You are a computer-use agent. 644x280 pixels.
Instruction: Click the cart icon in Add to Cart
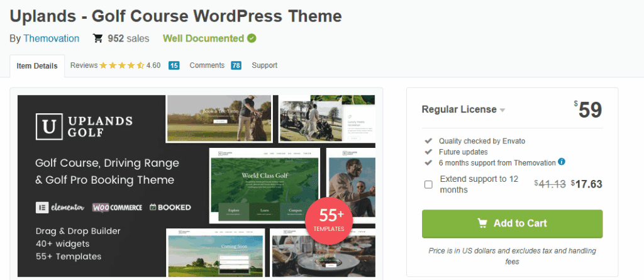(482, 223)
